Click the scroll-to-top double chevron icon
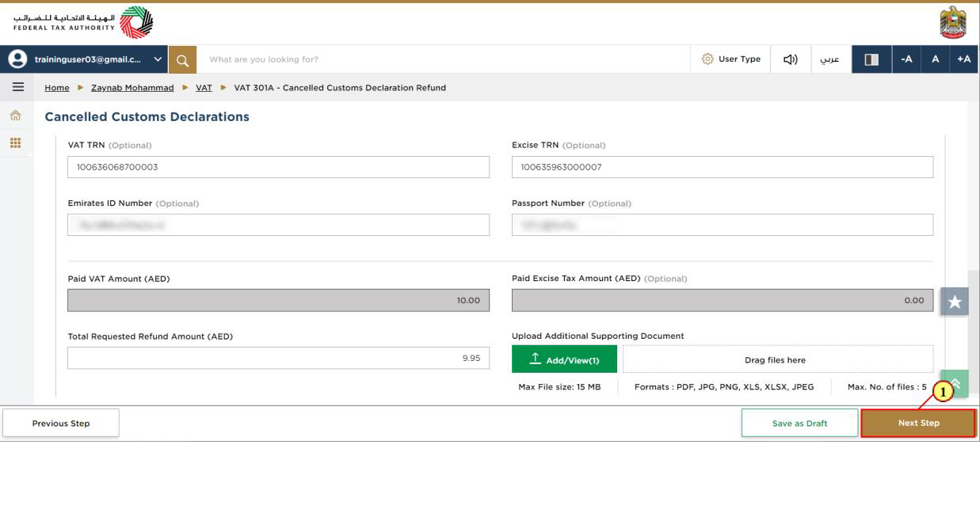The image size is (980, 513). [x=955, y=384]
